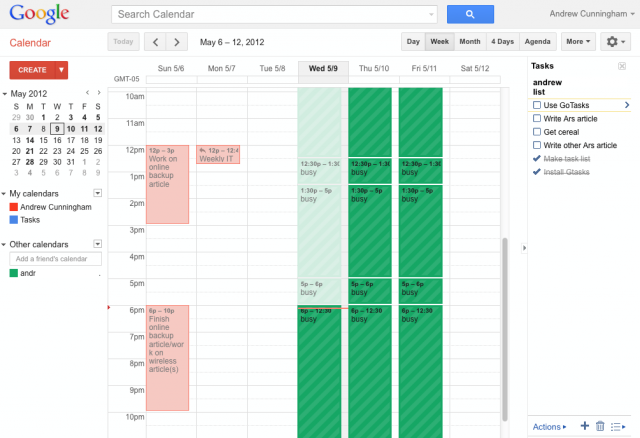Click Add a friend's calendar field

[x=56, y=259]
